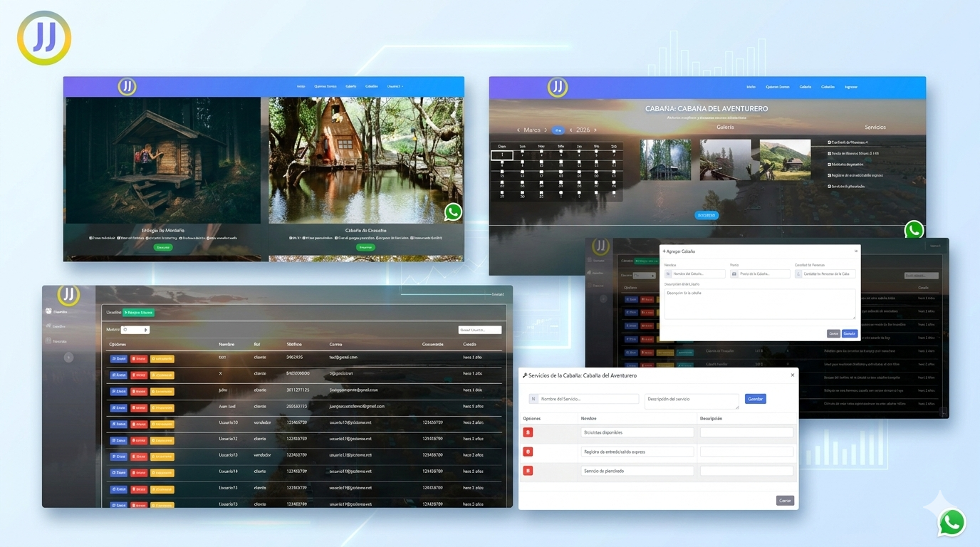Open the 'Mostrar' entries dropdown in users table
Viewport: 980px width, 547px height.
tap(135, 330)
